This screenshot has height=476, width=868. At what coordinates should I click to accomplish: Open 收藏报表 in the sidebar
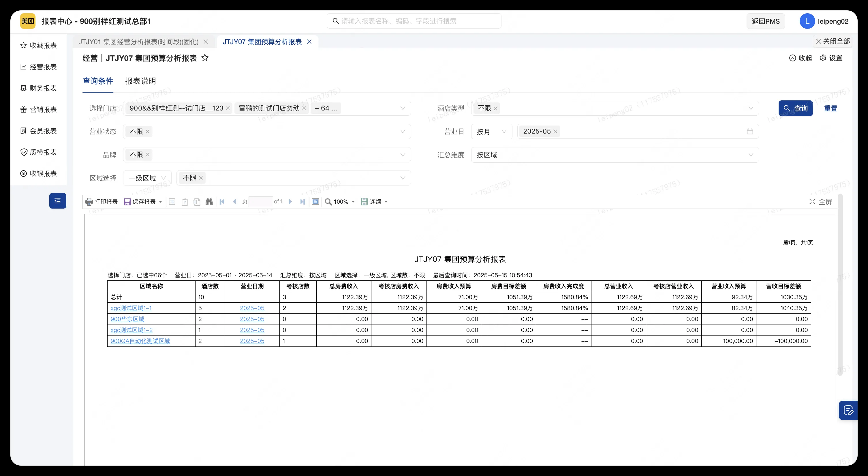point(39,46)
